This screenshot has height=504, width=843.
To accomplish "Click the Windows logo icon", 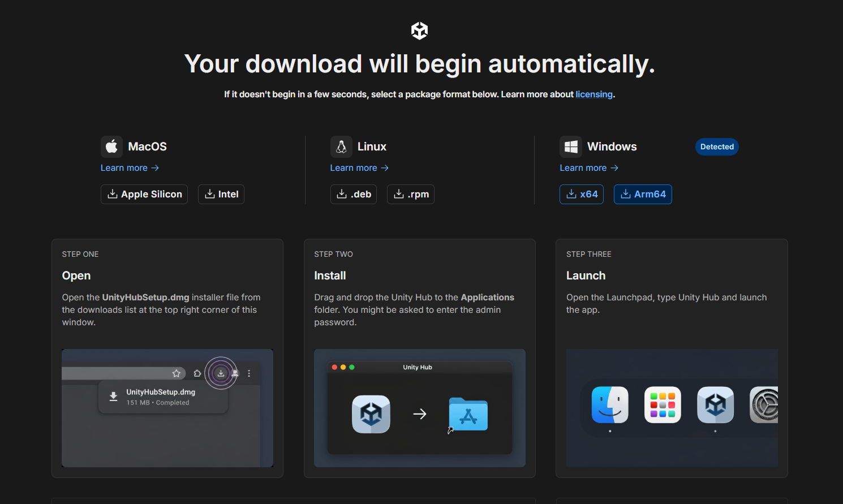I will [571, 147].
